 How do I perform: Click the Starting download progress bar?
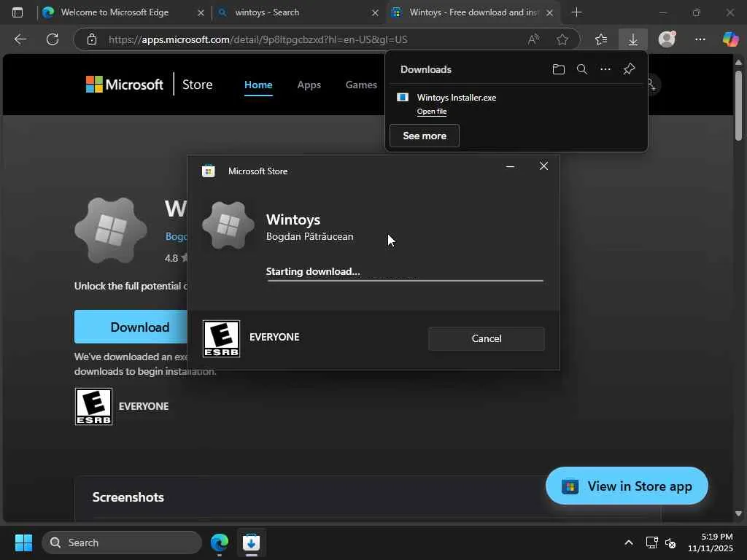click(404, 281)
